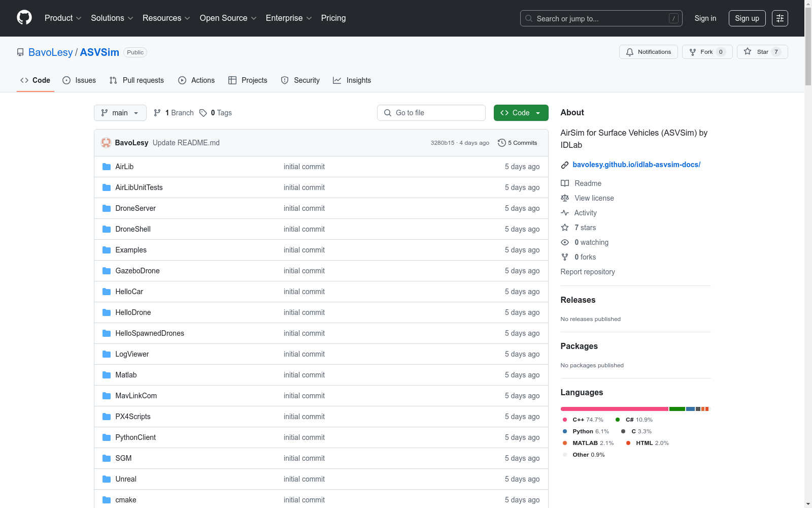Open the PX4Scripts folder name

click(133, 417)
